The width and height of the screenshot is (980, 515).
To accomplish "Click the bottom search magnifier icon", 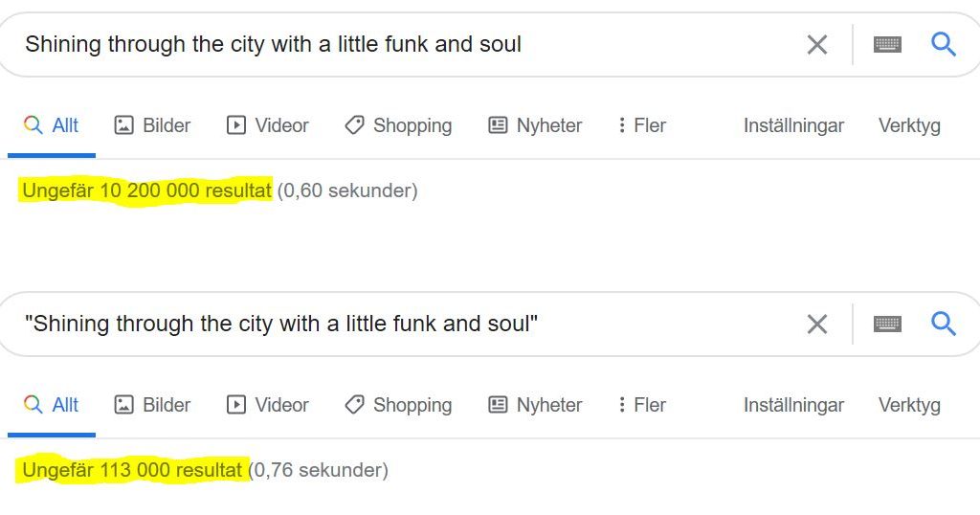I will point(943,324).
